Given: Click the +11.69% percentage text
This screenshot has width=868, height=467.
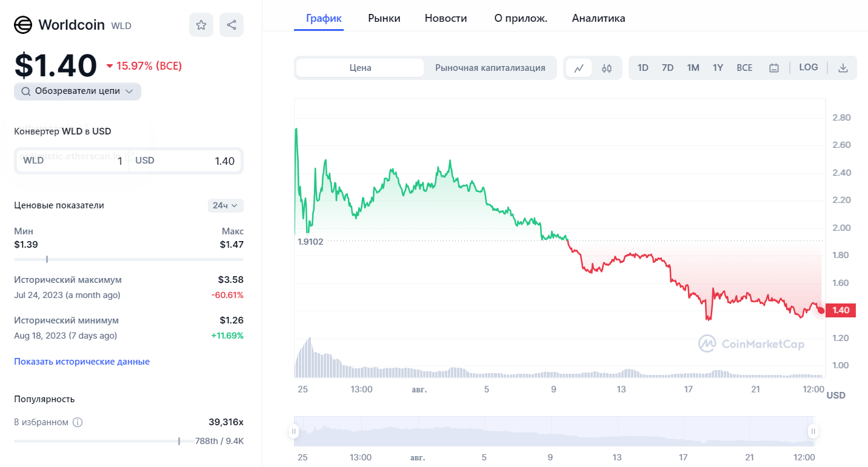Looking at the screenshot, I should pyautogui.click(x=227, y=335).
